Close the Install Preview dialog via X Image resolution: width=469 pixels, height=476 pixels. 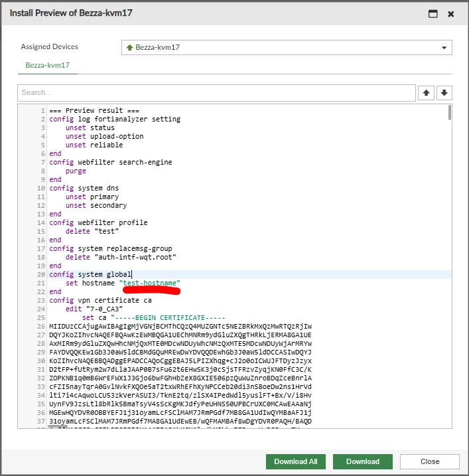click(x=451, y=14)
